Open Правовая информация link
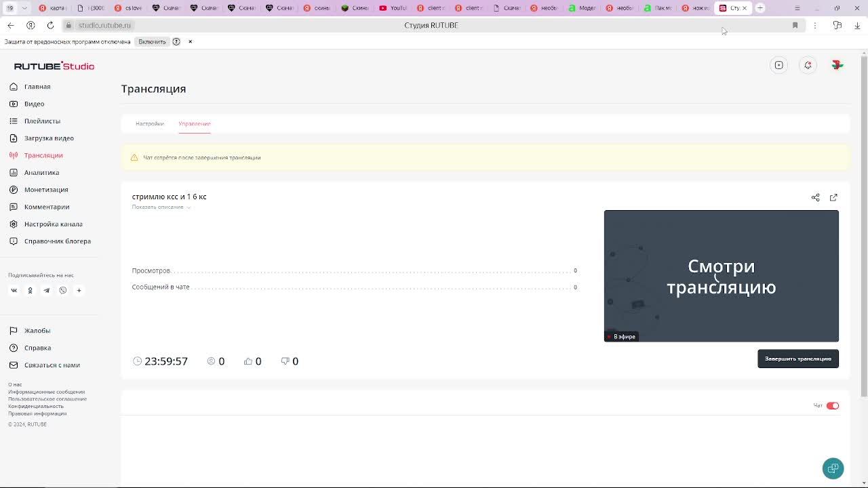The width and height of the screenshot is (868, 488). (x=37, y=413)
